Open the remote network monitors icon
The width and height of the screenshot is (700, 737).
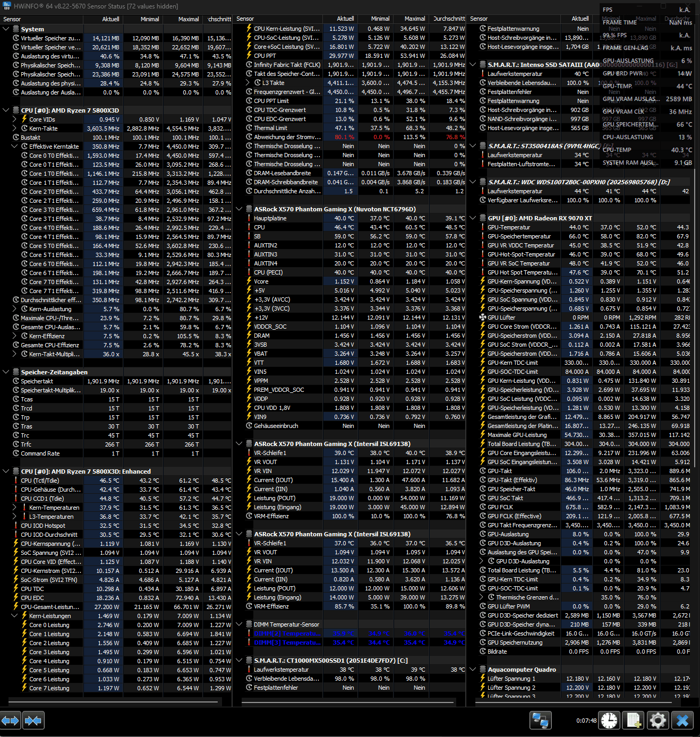point(540,721)
